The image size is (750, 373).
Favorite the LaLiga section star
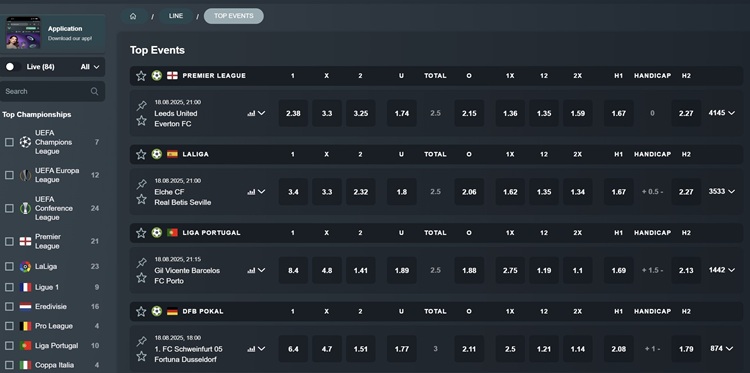[x=141, y=154]
